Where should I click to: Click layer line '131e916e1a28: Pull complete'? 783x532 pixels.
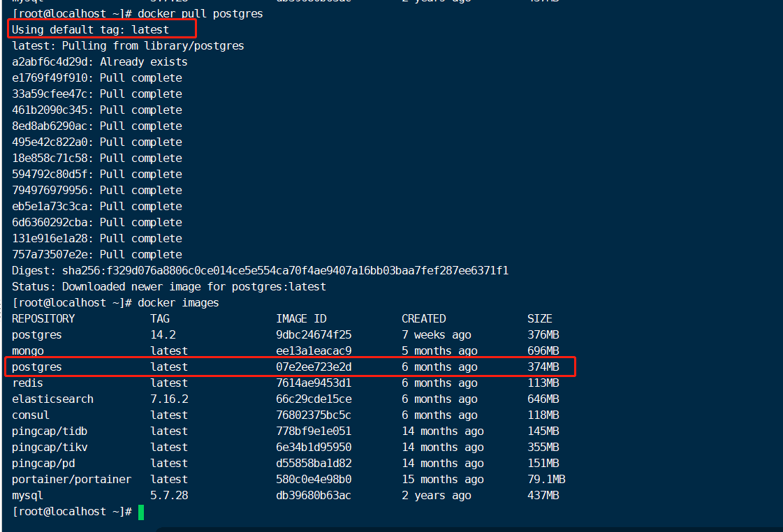click(97, 239)
